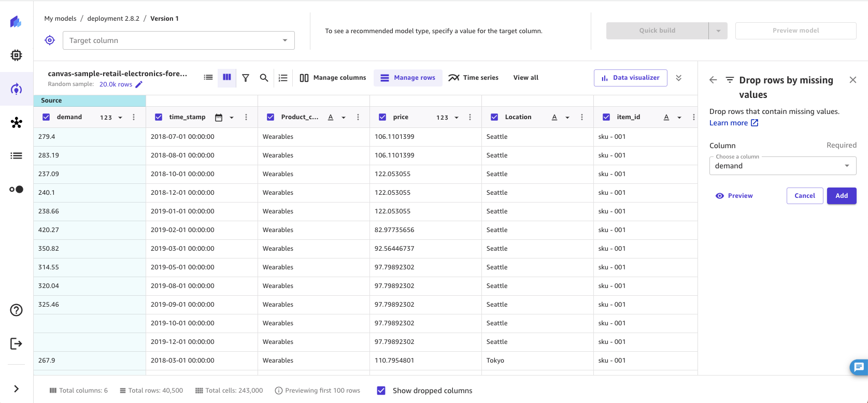Viewport: 868px width, 403px height.
Task: Expand the Choose a column dropdown
Action: (782, 166)
